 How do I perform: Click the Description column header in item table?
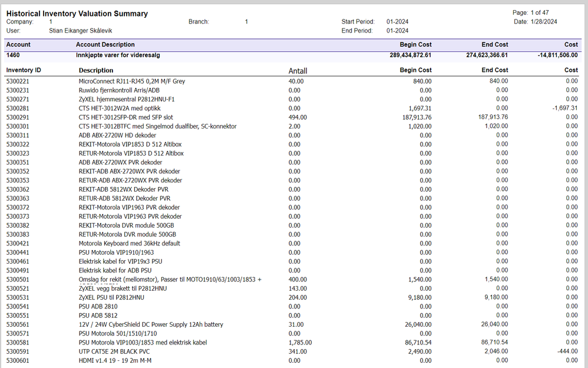click(x=96, y=71)
